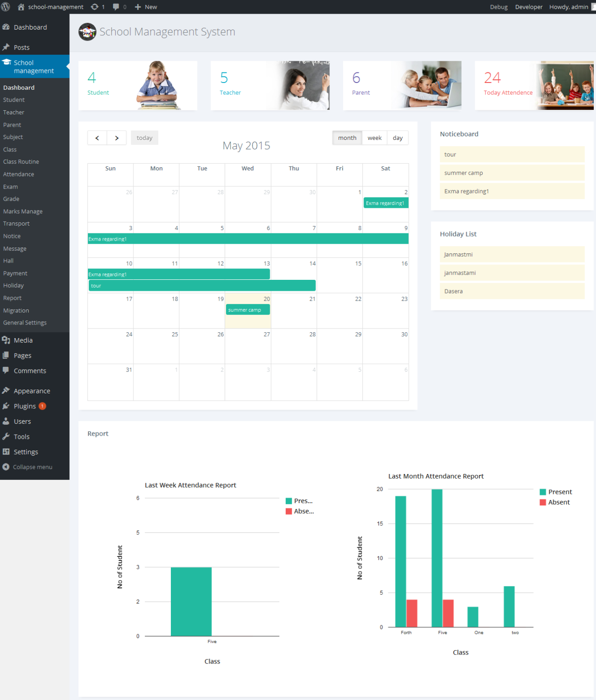Open the Media library icon
This screenshot has width=596, height=700.
pyautogui.click(x=6, y=340)
